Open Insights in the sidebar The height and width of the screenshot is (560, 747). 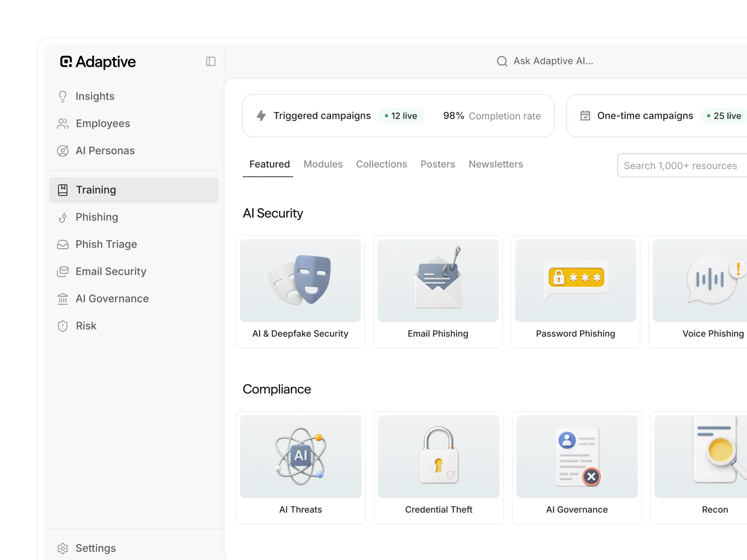(134, 97)
